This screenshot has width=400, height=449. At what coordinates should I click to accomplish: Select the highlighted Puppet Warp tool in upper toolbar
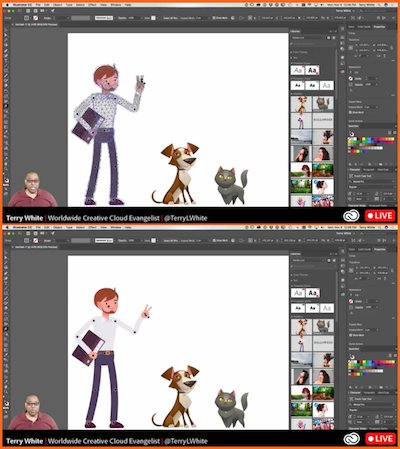(x=6, y=106)
